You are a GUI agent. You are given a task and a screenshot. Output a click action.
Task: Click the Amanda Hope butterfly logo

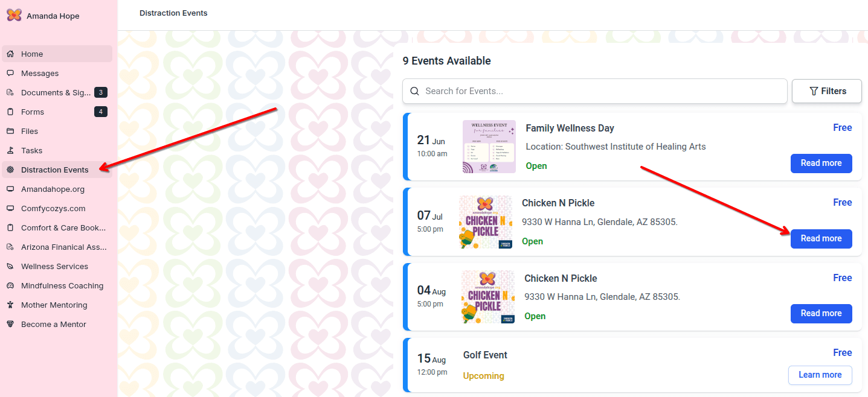click(x=14, y=16)
